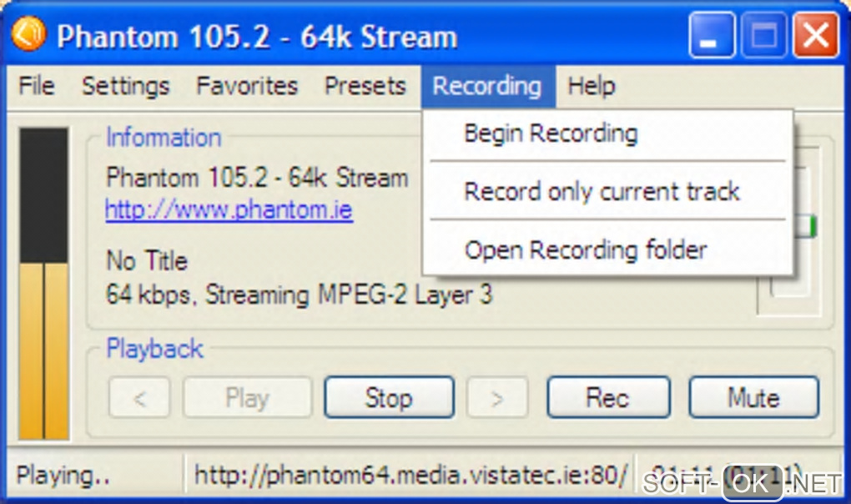Mute the audio with Mute button
The width and height of the screenshot is (851, 504).
754,398
